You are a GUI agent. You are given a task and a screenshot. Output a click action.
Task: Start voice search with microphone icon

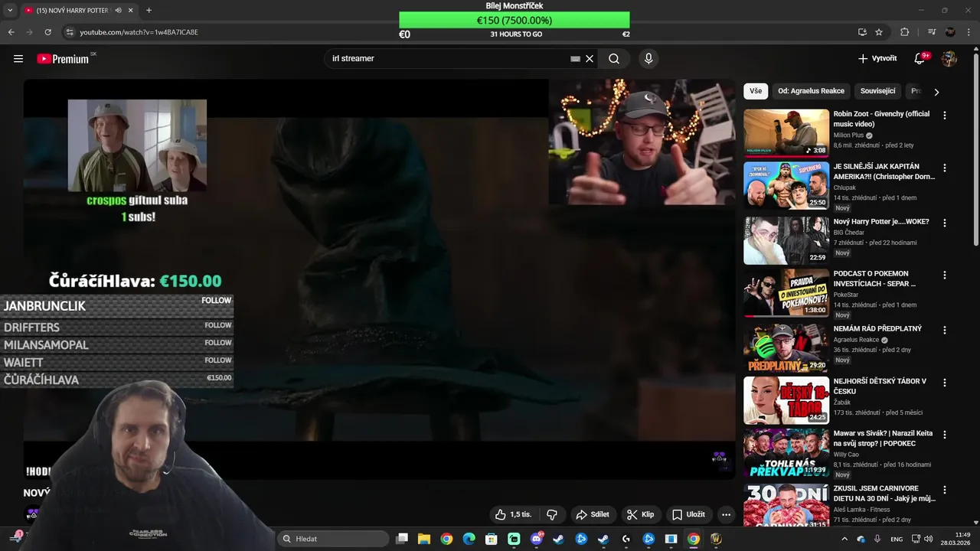(x=648, y=59)
